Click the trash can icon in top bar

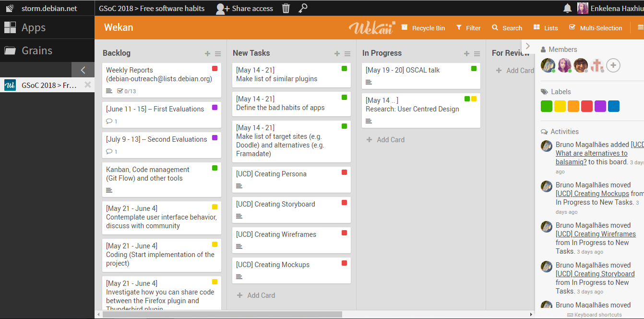[x=286, y=8]
